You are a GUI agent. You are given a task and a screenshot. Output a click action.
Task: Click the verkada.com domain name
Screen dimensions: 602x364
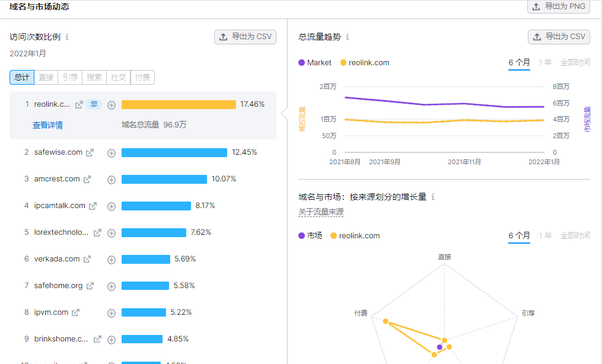click(x=57, y=259)
